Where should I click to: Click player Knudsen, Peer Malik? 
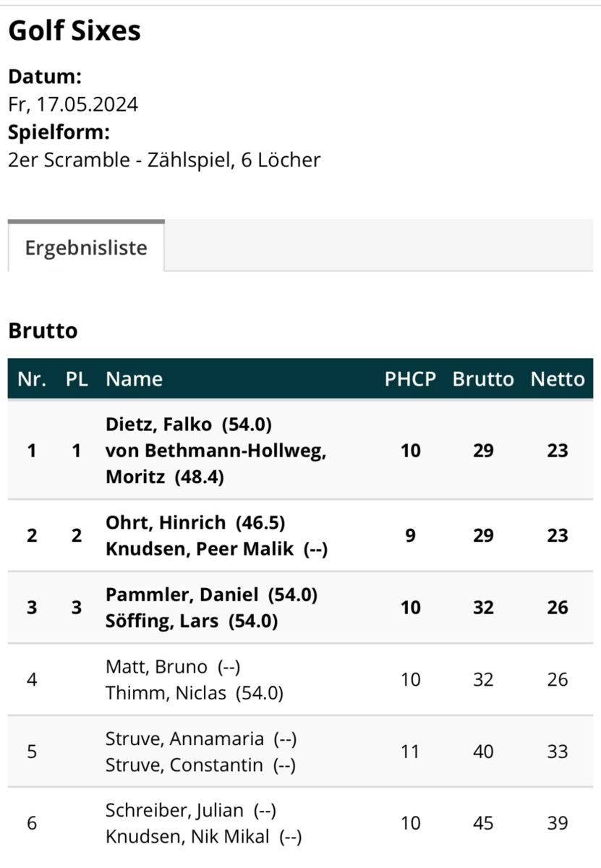tap(200, 549)
